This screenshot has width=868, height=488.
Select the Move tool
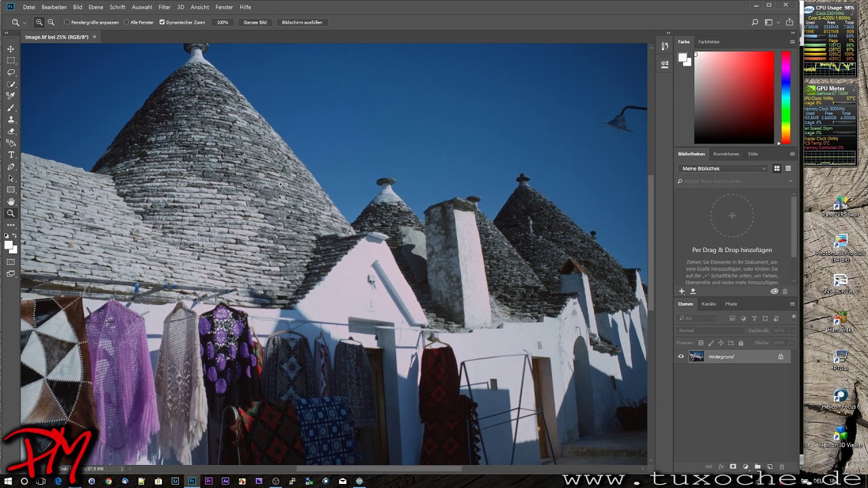pos(11,49)
